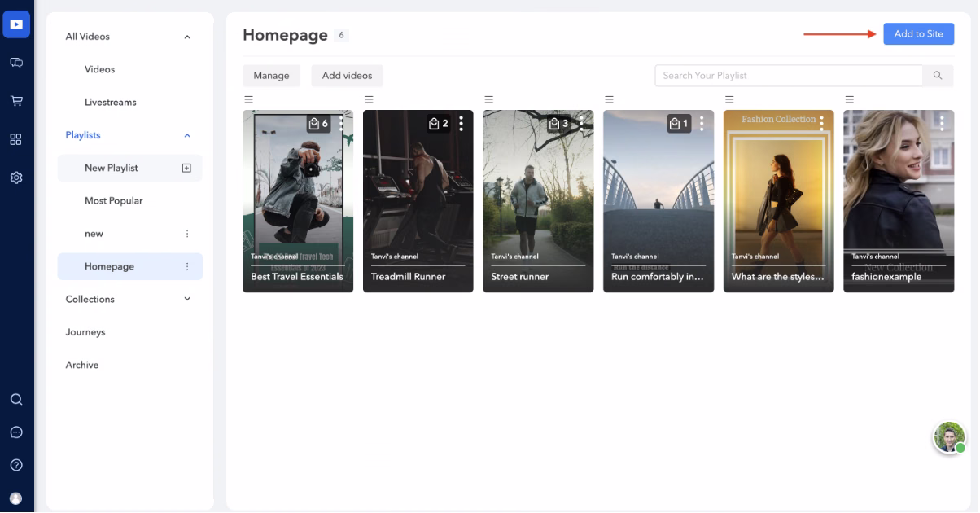Click product bag badge showing 3 on Street runner
Viewport: 980px width, 513px height.
click(559, 124)
